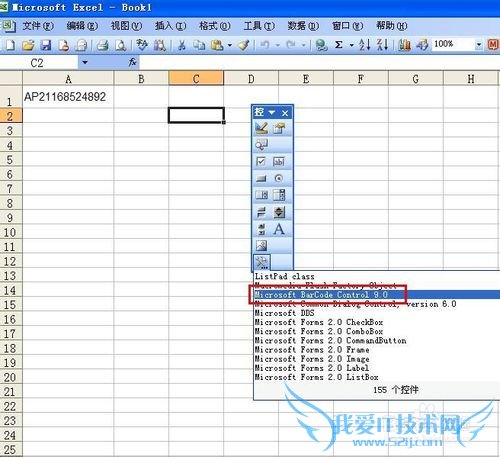Save the workbook with the floppy icon
Viewport: 500px width, 457px height.
click(46, 45)
